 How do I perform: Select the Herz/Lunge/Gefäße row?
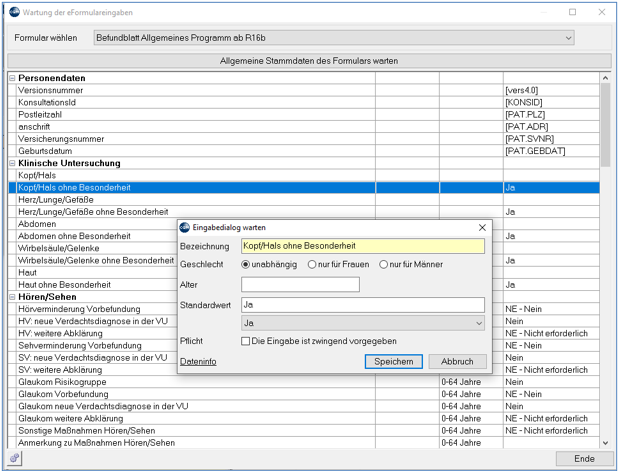(304, 200)
